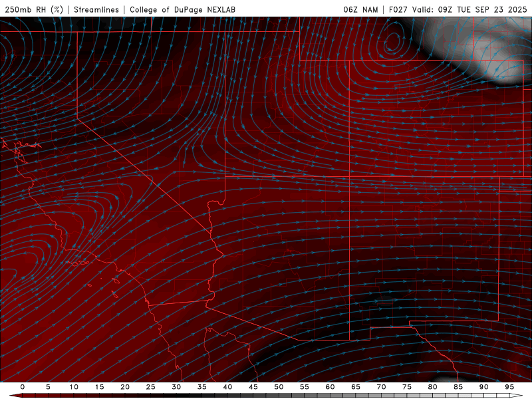The image size is (532, 399).
Task: Click the '5' label on the color scale
Action: 48,387
